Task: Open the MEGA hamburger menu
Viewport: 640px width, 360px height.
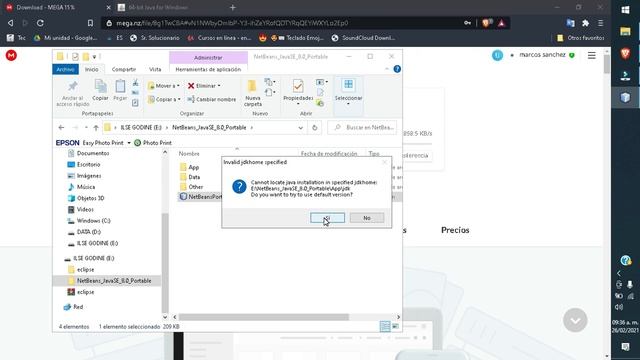Action: click(x=591, y=55)
